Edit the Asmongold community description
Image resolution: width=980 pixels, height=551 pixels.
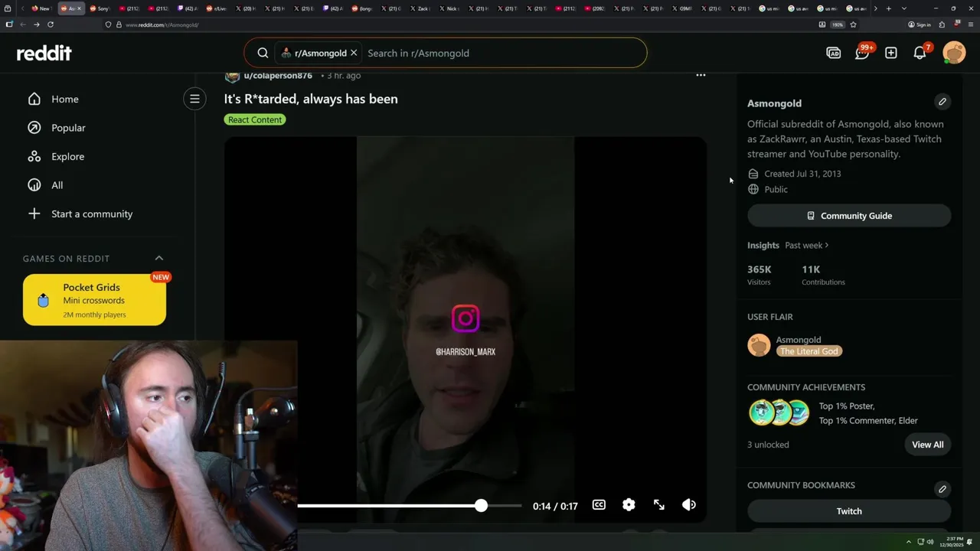pos(942,102)
